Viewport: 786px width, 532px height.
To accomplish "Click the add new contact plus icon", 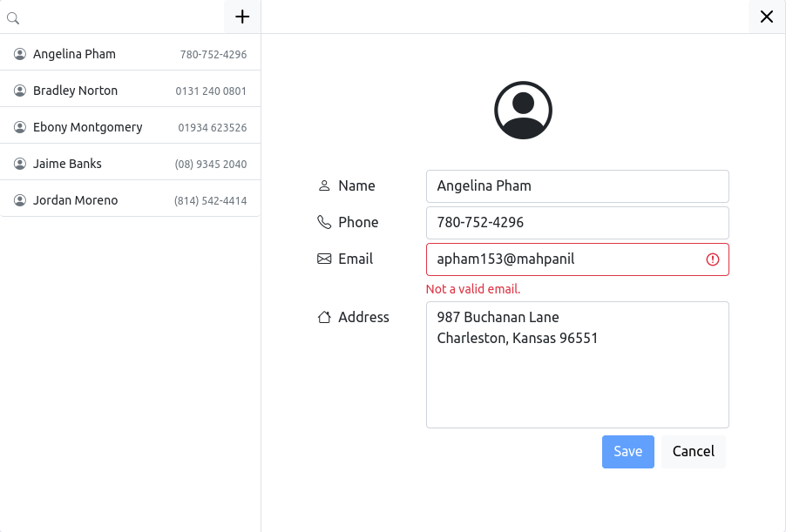I will pyautogui.click(x=241, y=16).
